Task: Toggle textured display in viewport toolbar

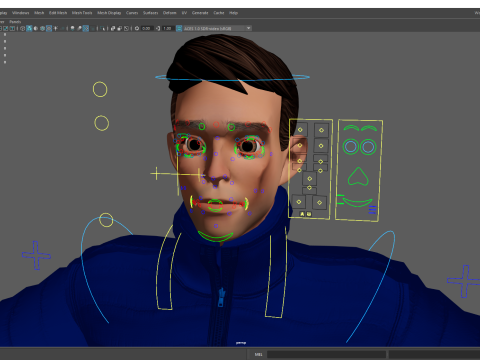Action: click(49, 28)
